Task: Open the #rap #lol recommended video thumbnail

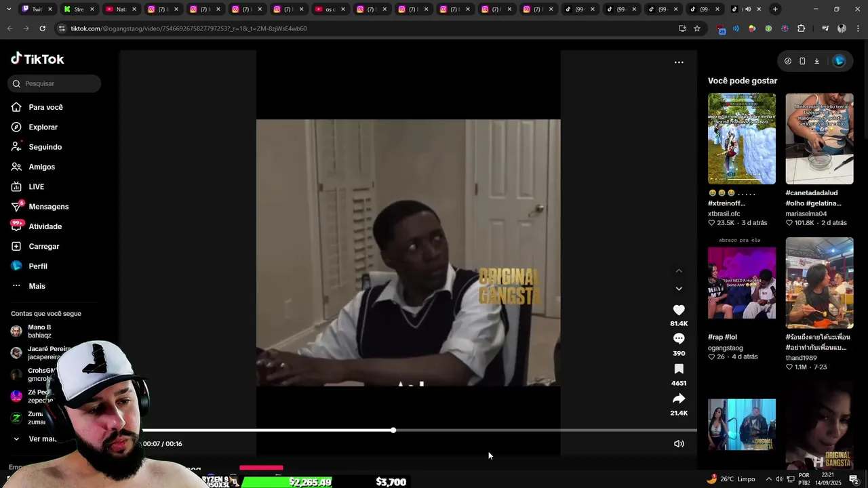Action: point(742,283)
